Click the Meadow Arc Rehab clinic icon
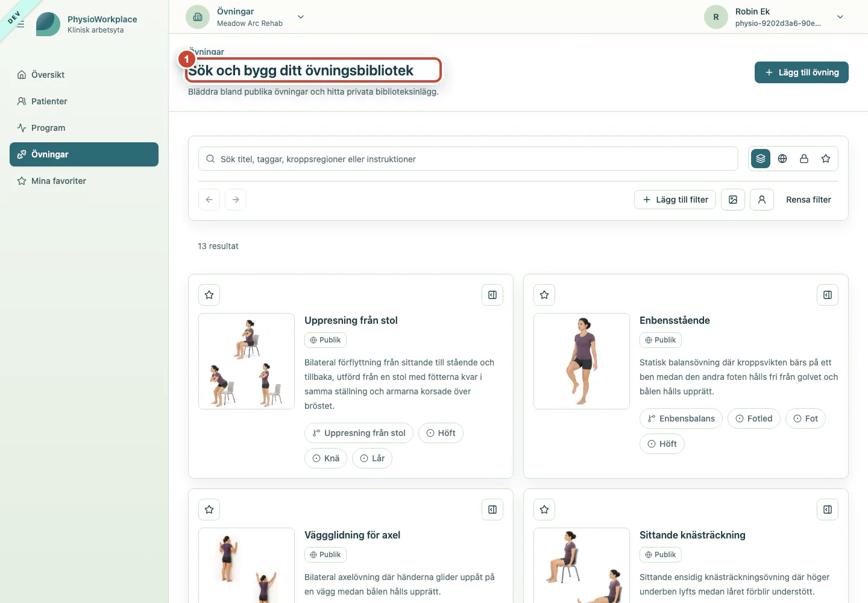Viewport: 868px width, 603px height. (198, 17)
